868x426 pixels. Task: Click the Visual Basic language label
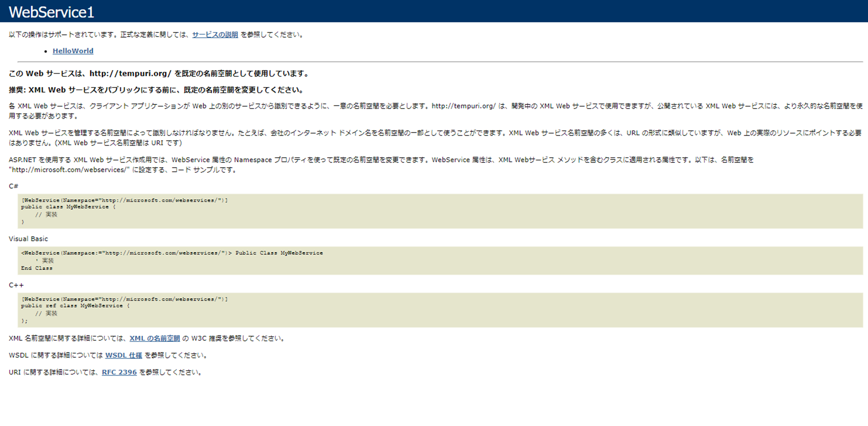coord(28,239)
